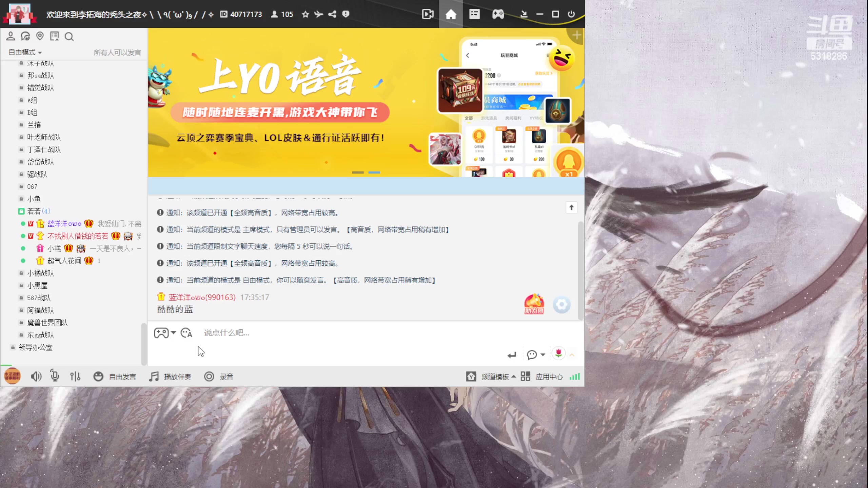Click the location pin icon in sidebar

click(40, 36)
